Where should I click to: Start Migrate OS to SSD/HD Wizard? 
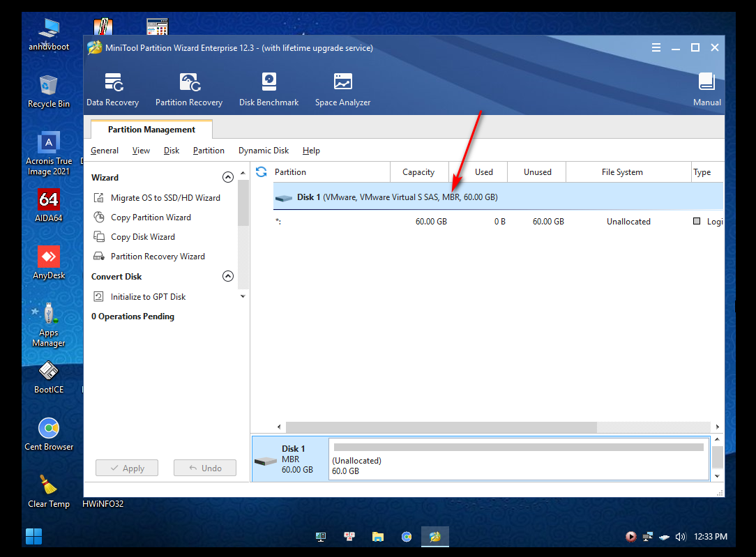point(157,198)
